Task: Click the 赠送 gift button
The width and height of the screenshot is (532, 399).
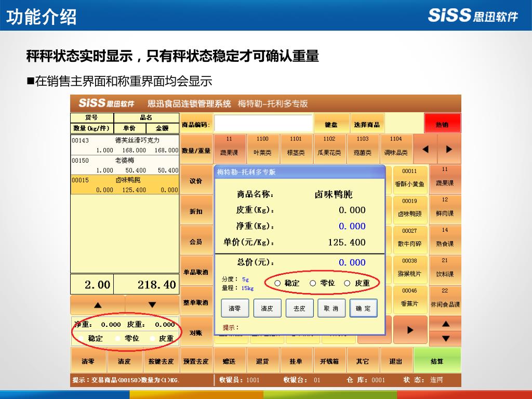Action: point(229,361)
